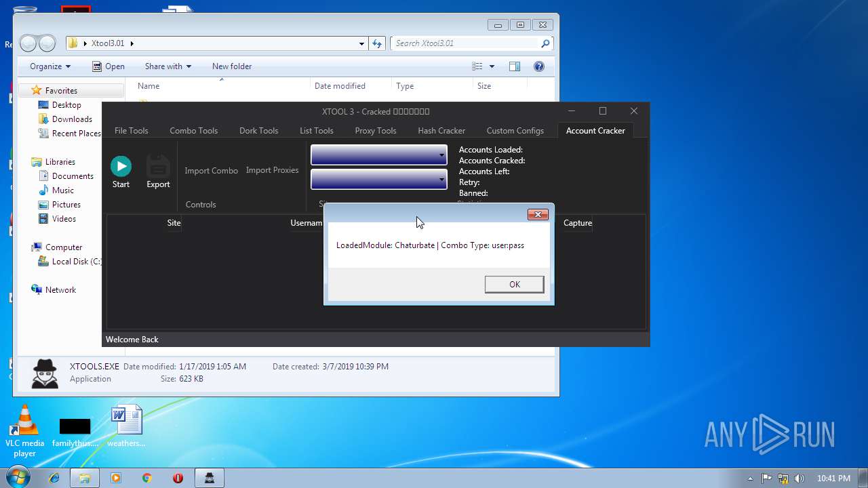Select Computer in navigation pane

click(64, 247)
